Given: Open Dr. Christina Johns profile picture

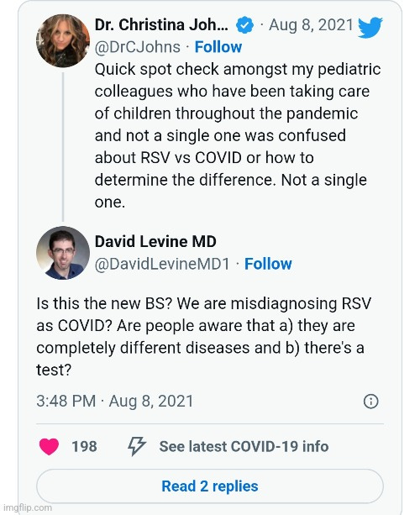Looking at the screenshot, I should (63, 40).
